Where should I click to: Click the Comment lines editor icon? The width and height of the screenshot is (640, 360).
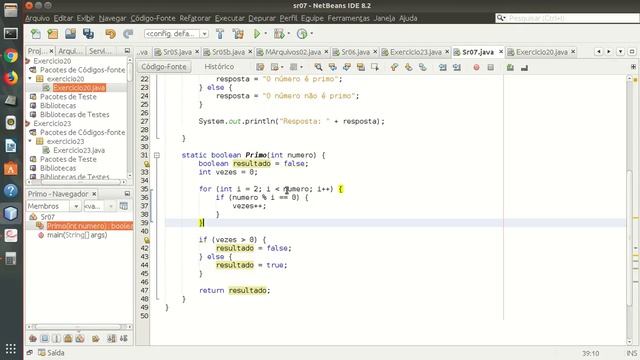(x=510, y=67)
